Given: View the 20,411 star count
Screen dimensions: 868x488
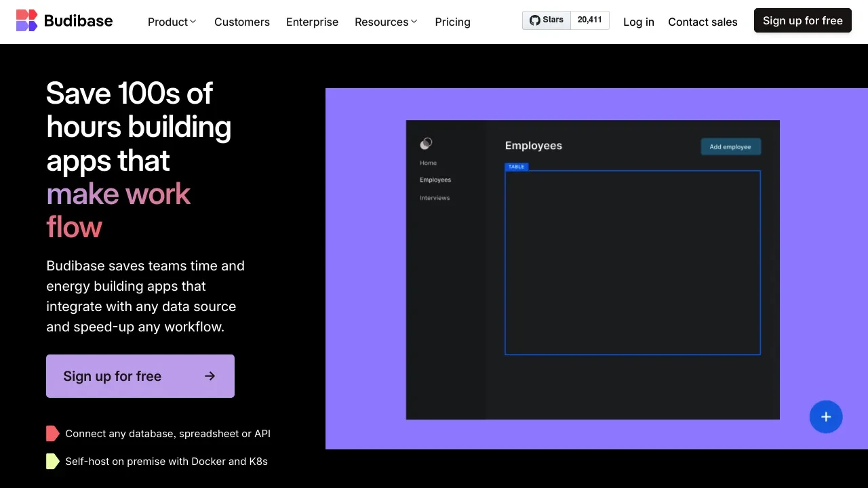Looking at the screenshot, I should pyautogui.click(x=590, y=20).
